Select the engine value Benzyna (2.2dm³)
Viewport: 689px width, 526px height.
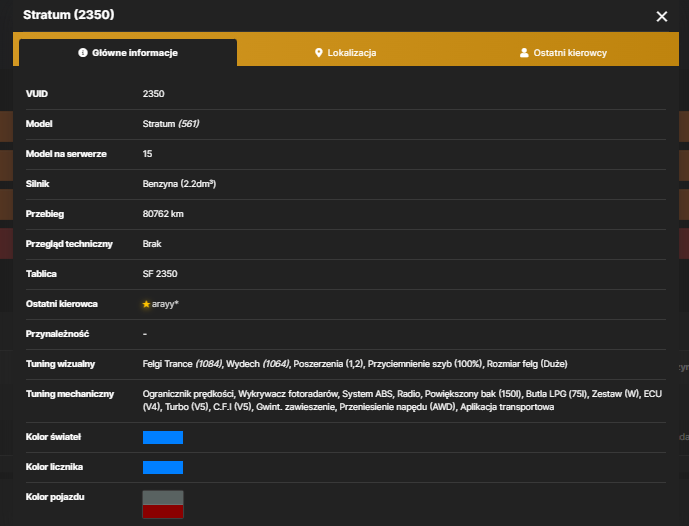(179, 184)
